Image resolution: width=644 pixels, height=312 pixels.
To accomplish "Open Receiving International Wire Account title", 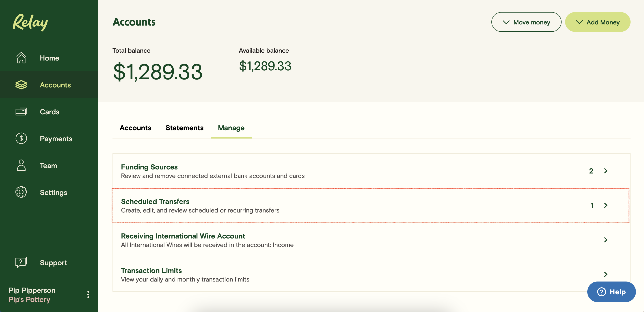I will click(183, 236).
